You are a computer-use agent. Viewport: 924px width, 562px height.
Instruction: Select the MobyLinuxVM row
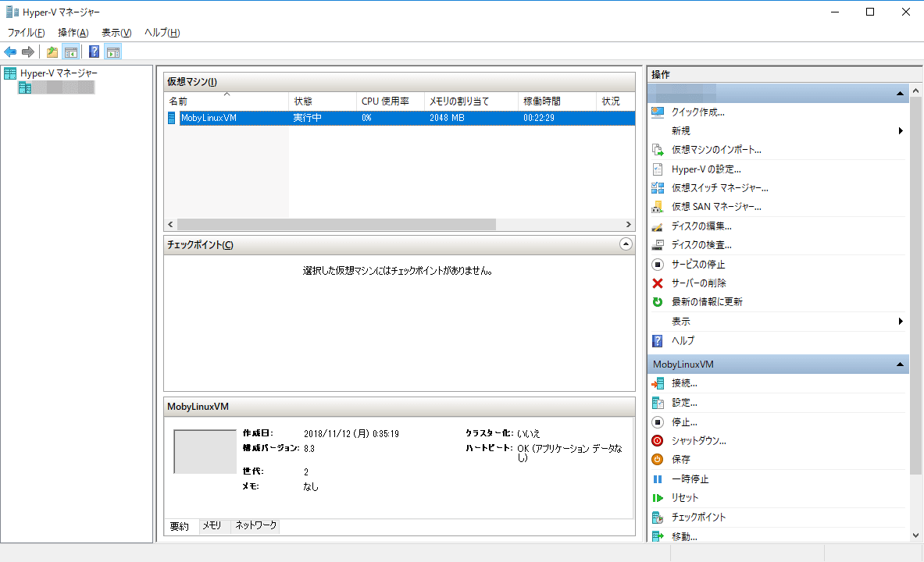tap(400, 118)
